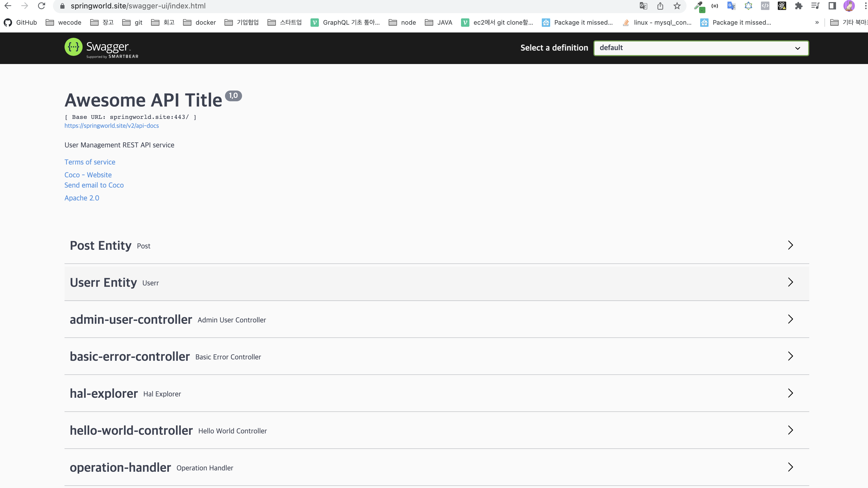The height and width of the screenshot is (488, 868).
Task: Open the Select a definition dropdown
Action: [700, 48]
